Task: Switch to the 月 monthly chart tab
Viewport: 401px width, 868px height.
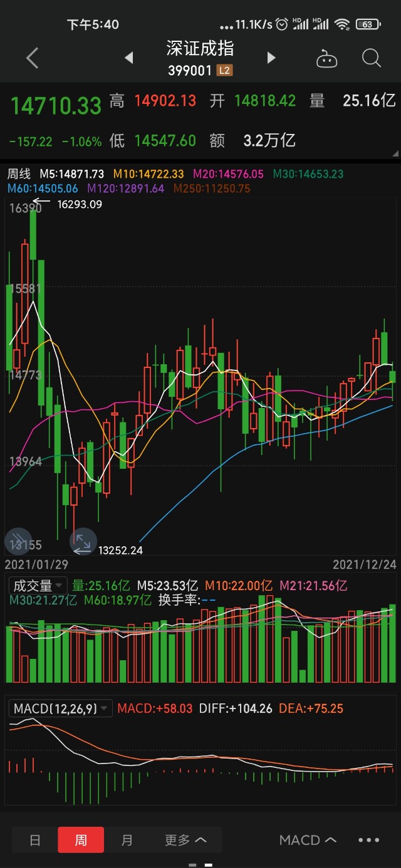Action: pos(127,840)
